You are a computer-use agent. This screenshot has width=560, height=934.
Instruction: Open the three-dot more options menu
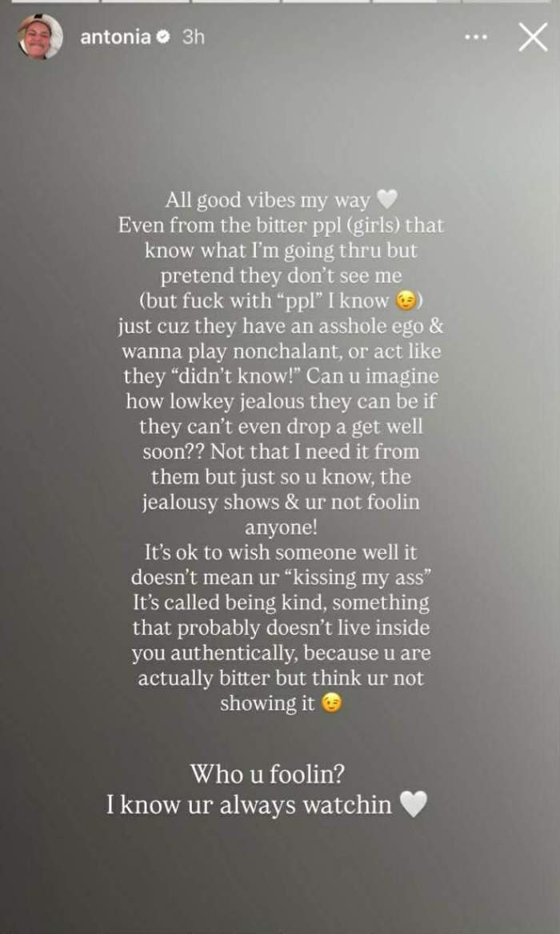pyautogui.click(x=476, y=38)
